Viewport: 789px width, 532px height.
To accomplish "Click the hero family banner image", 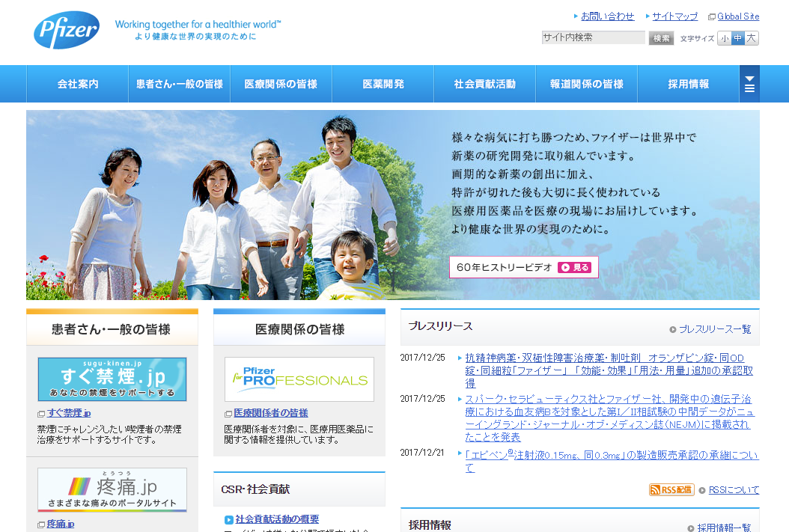I will click(393, 205).
